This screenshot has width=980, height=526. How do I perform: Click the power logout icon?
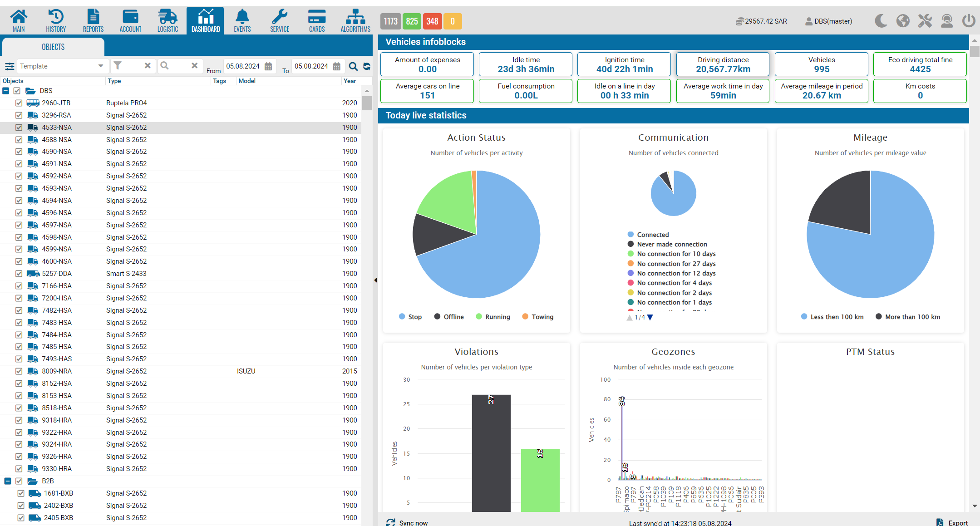(x=969, y=21)
